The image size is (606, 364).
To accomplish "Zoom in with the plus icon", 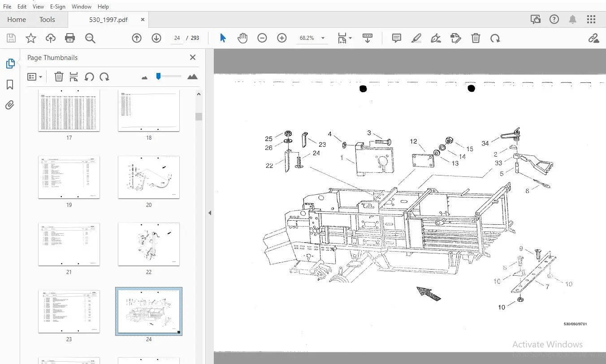I will tap(282, 38).
